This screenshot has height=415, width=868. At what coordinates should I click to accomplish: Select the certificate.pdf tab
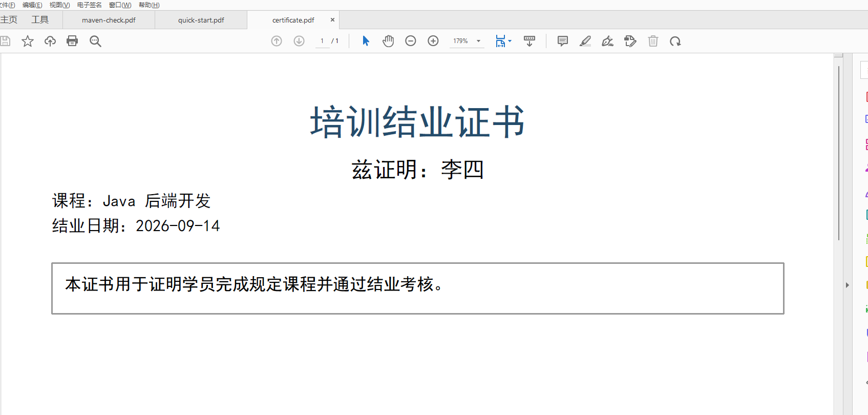tap(293, 20)
